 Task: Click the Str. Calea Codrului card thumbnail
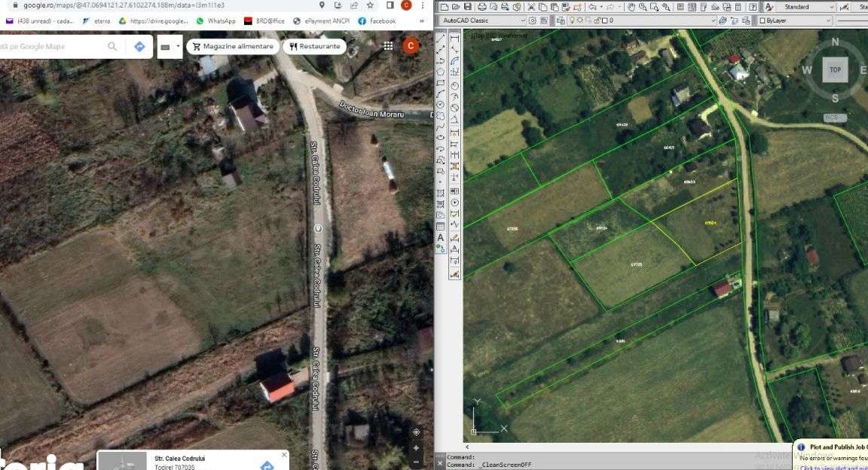[122, 461]
